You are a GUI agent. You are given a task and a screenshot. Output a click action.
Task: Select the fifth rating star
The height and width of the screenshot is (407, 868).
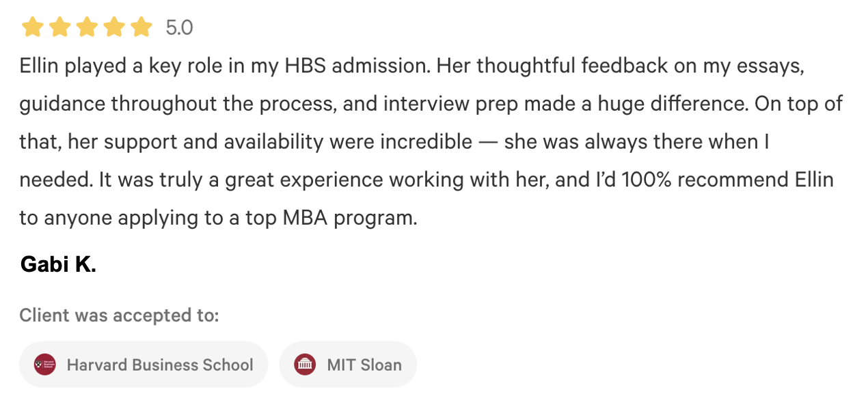141,27
